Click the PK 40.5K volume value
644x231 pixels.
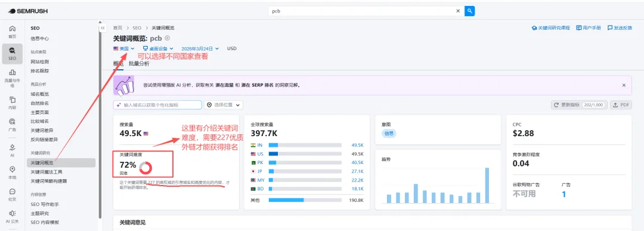point(357,162)
